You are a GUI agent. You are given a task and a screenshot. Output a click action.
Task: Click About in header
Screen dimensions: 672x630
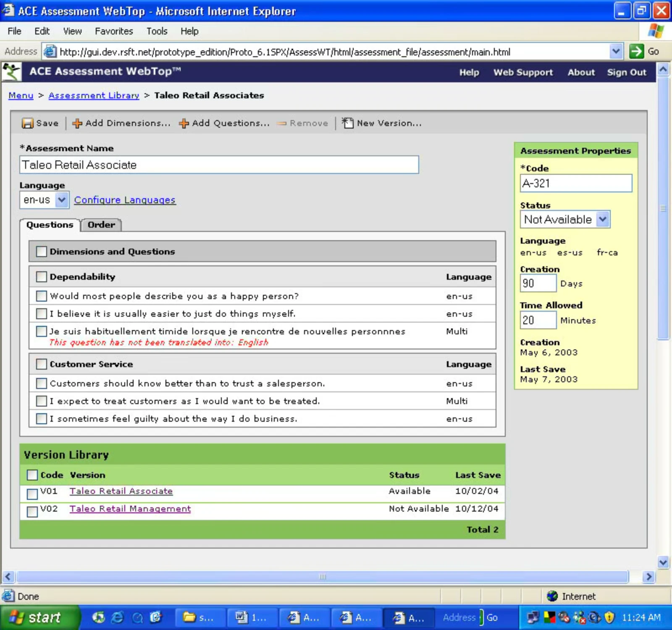click(581, 72)
